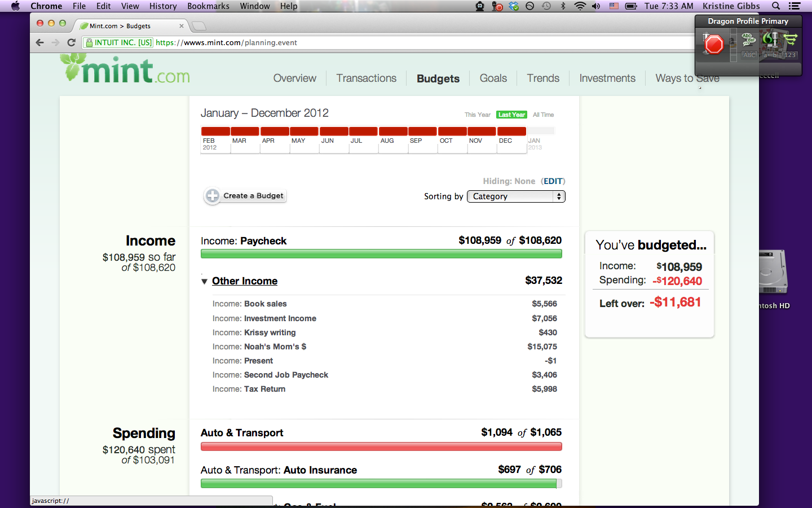Click the Dragon Abc speech bubbles icon
This screenshot has width=812, height=508.
click(x=749, y=40)
